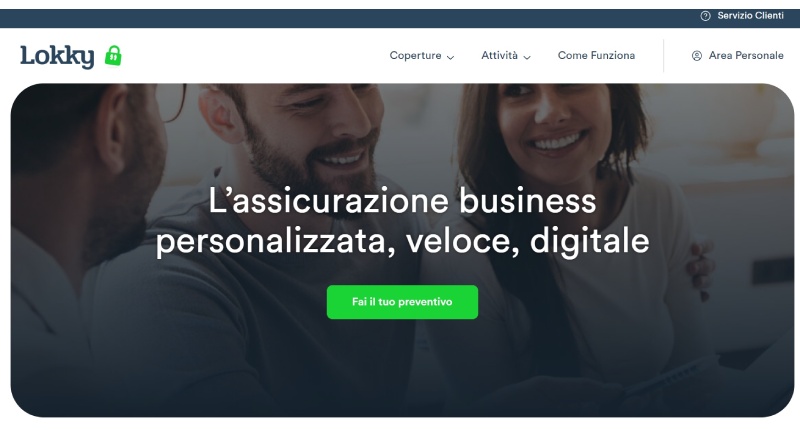
Task: Click the "personalizzata, veloce, digitale" headline line
Action: 402,240
